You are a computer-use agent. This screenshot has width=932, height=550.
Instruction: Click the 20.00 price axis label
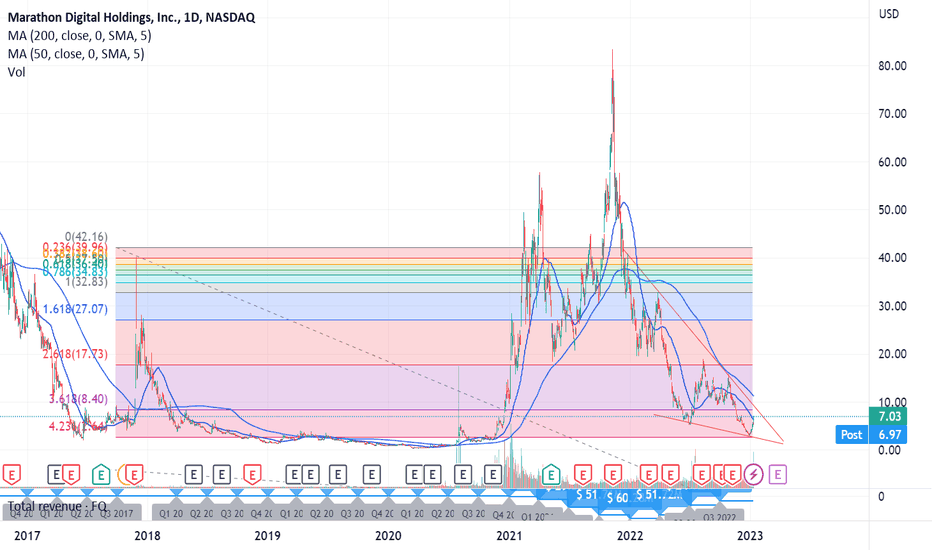pos(892,354)
